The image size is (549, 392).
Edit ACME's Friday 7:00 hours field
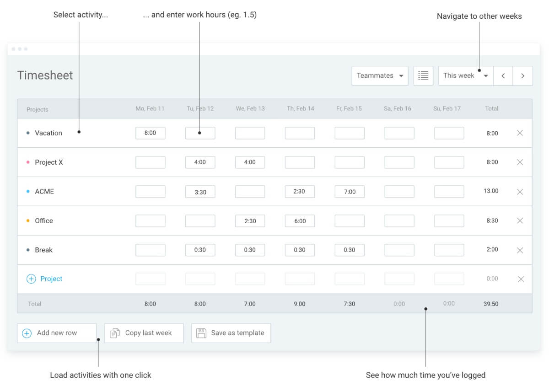tap(350, 192)
